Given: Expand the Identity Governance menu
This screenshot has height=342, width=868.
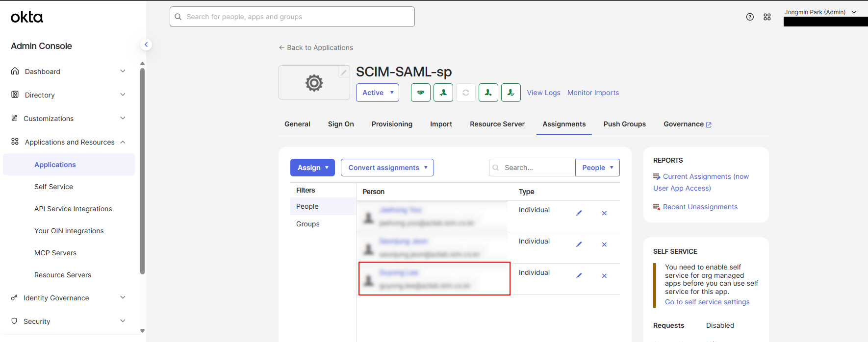Looking at the screenshot, I should tap(68, 298).
